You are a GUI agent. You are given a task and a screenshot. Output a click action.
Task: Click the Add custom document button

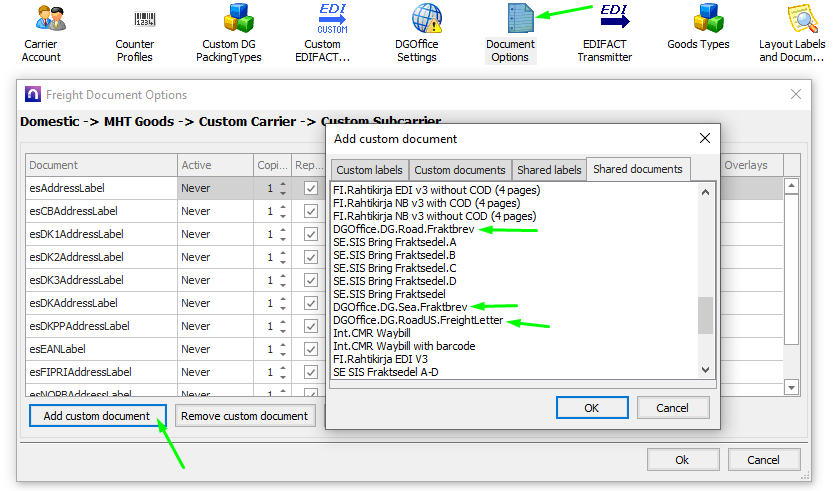click(98, 416)
